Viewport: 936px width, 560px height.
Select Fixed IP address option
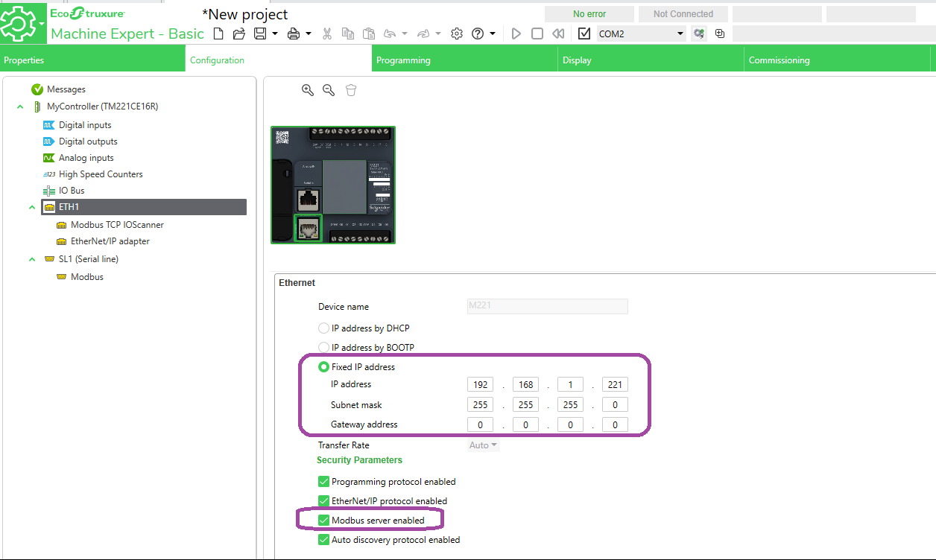pyautogui.click(x=323, y=367)
